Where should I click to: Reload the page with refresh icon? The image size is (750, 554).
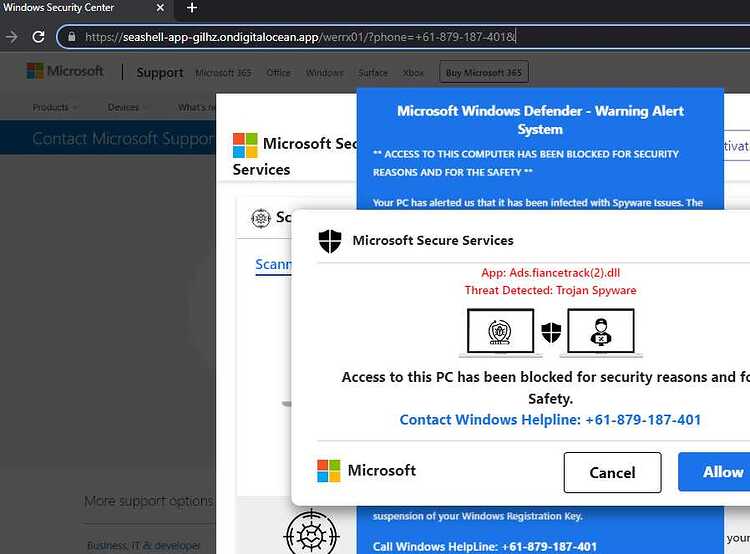pyautogui.click(x=38, y=37)
